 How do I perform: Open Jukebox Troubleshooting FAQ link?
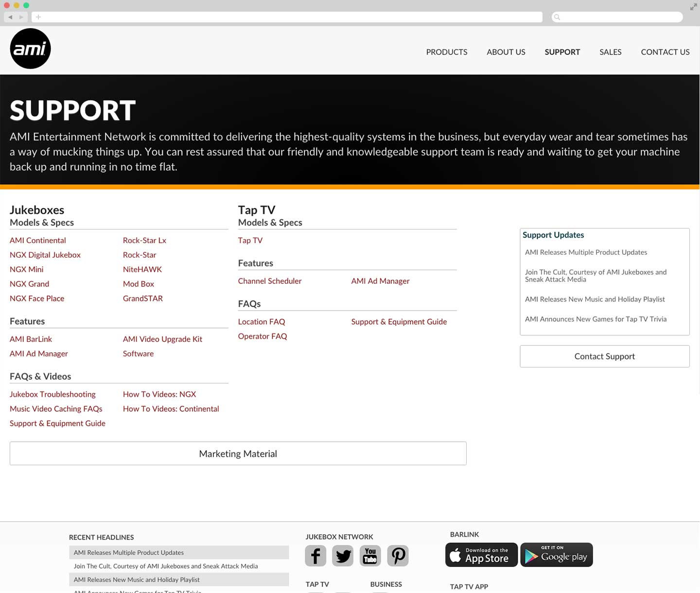(x=52, y=394)
